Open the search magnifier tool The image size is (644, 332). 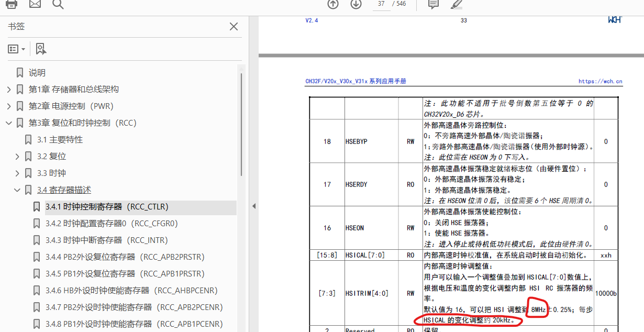coord(58,4)
